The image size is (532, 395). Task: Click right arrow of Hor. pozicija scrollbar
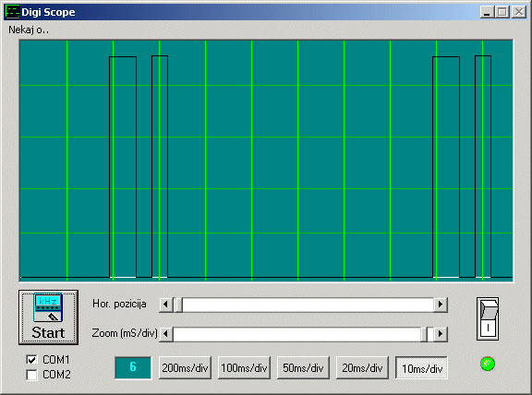pos(441,305)
